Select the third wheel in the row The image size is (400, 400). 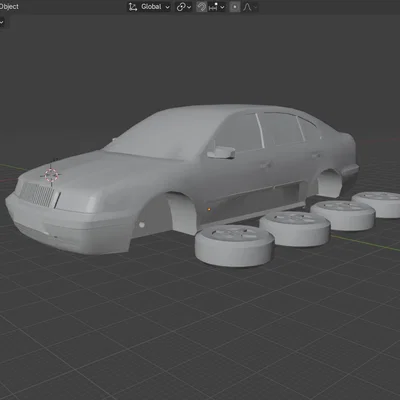point(343,215)
